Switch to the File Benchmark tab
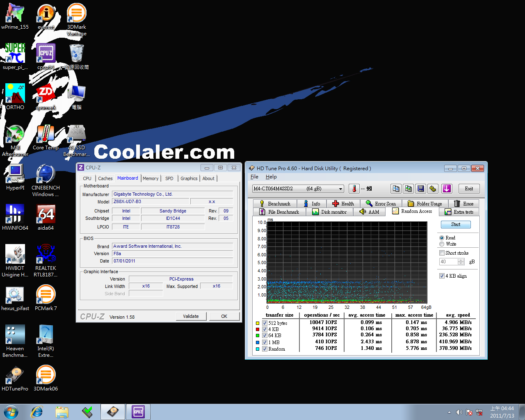 [279, 212]
